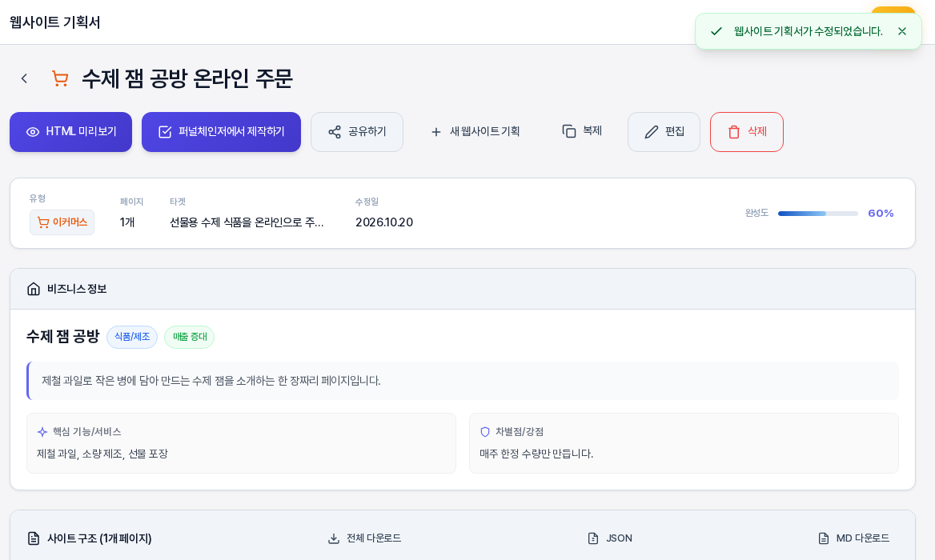
Task: Click the text 제철 과일, 소량 제조, 선물 포장
Action: [x=102, y=454]
